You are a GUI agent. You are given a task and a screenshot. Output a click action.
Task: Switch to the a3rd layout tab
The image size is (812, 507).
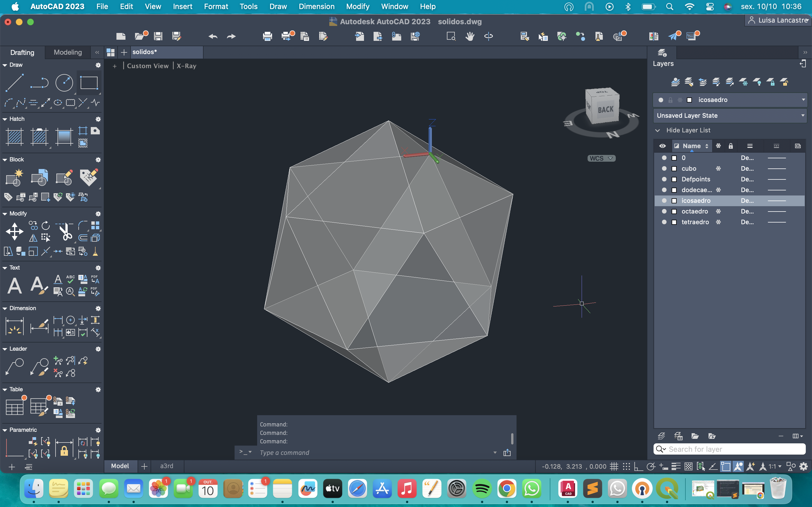[166, 466]
